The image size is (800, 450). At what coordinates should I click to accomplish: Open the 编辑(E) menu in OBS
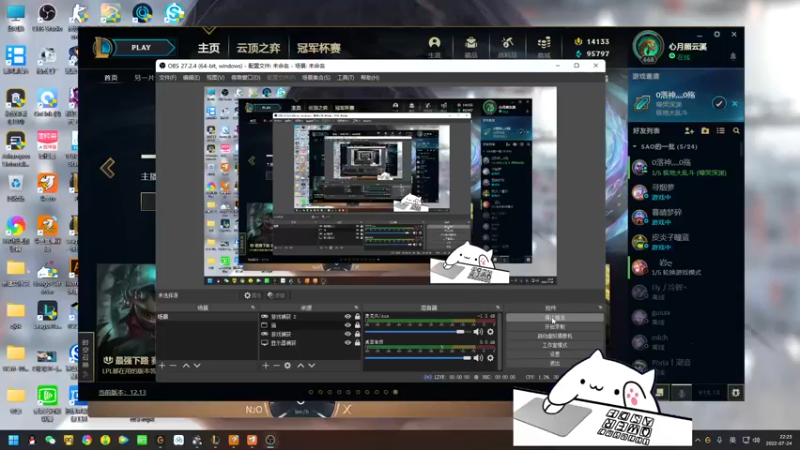pyautogui.click(x=191, y=78)
